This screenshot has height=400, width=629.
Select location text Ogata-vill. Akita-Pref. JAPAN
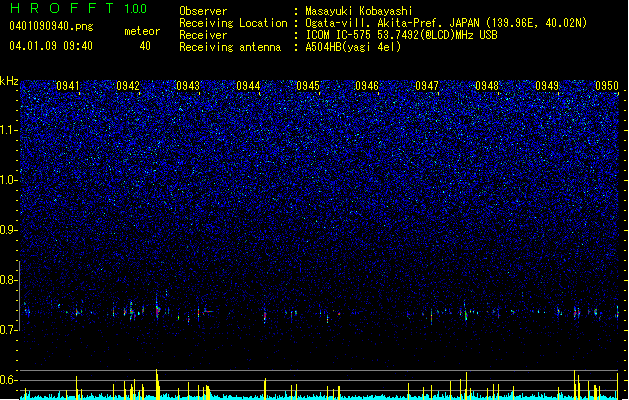click(394, 23)
